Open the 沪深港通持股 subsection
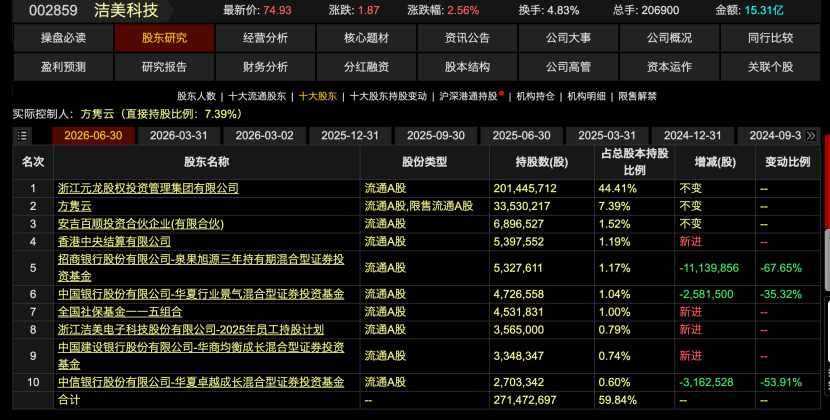 click(x=468, y=96)
